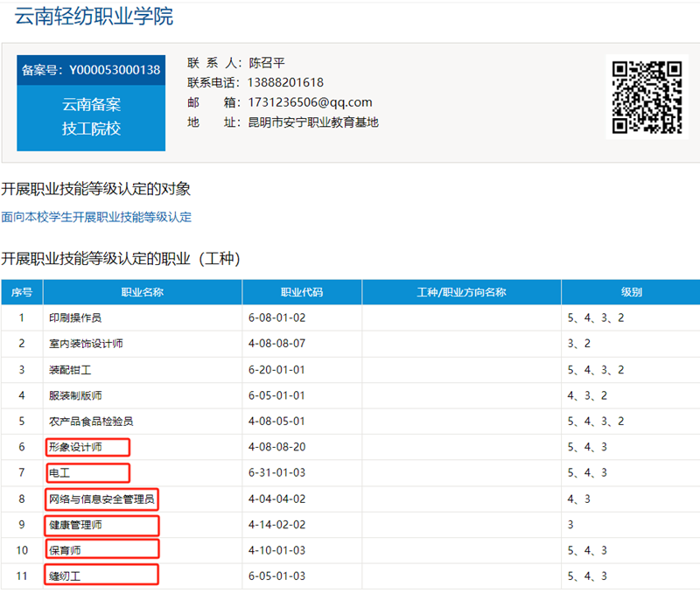Click the 云南备案 技工院校 blue box
The height and width of the screenshot is (607, 700).
(x=91, y=117)
